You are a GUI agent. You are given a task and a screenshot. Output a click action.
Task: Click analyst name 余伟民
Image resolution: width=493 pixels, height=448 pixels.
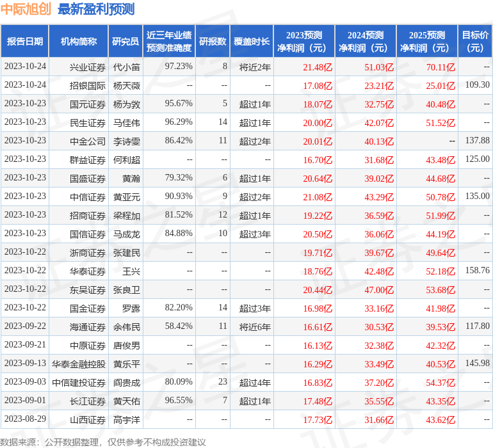point(126,326)
